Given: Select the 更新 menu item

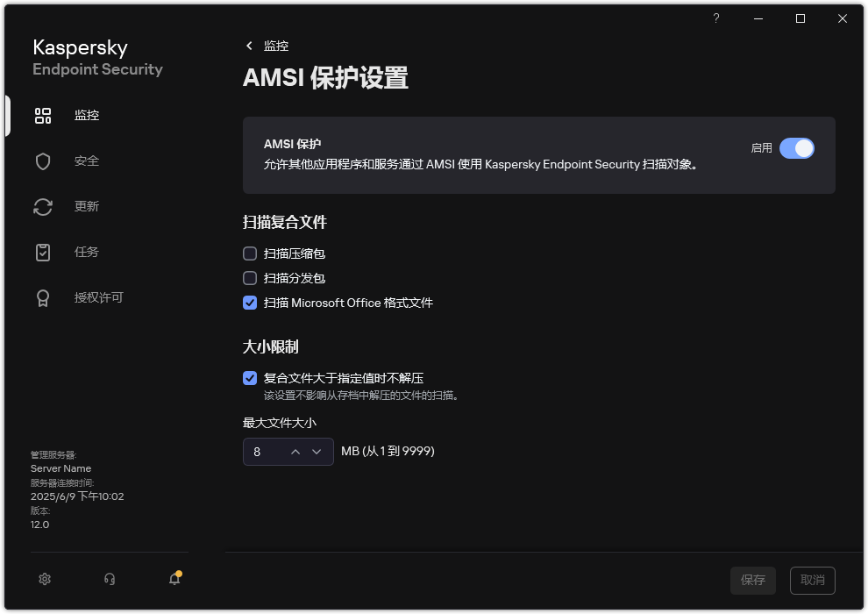Looking at the screenshot, I should coord(87,206).
